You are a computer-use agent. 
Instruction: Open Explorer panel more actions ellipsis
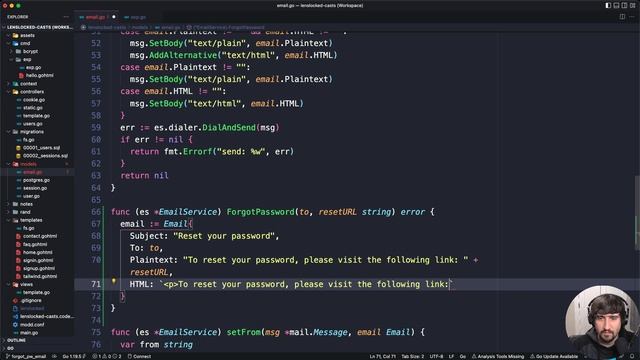click(x=66, y=17)
